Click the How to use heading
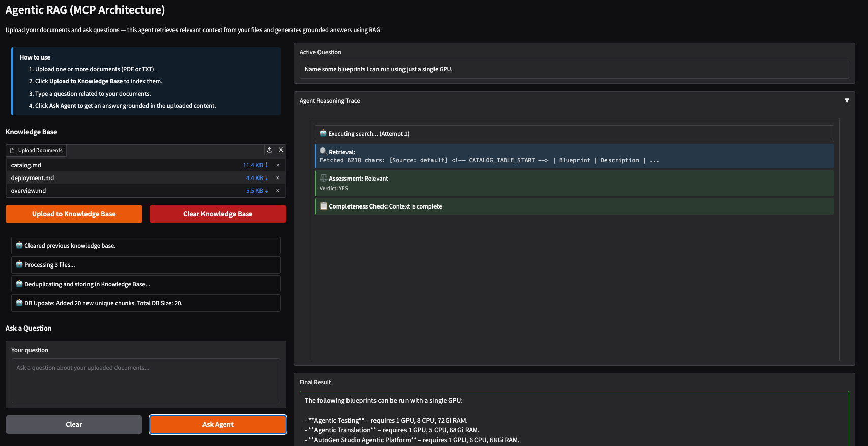 35,57
